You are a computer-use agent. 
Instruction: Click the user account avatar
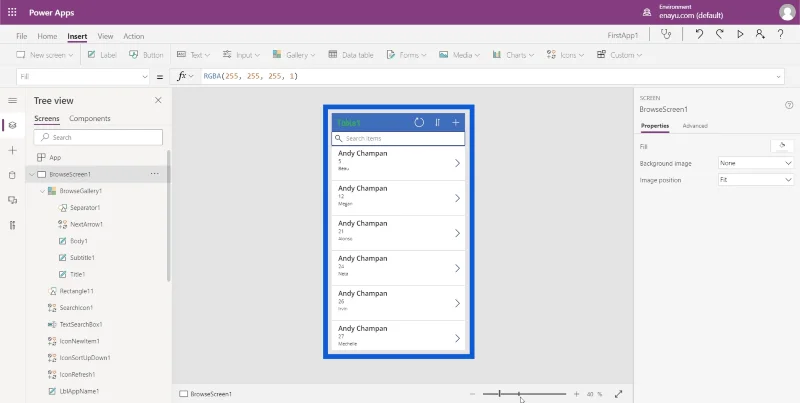pyautogui.click(x=787, y=12)
